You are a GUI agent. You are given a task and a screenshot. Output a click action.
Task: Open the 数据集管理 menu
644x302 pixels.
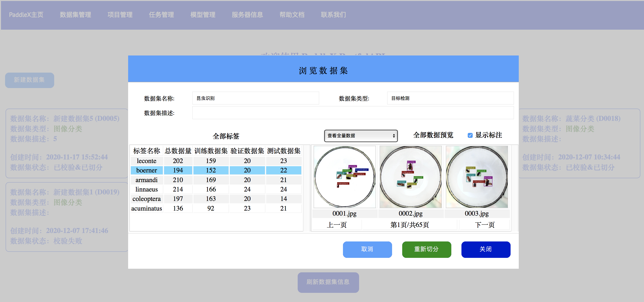click(x=75, y=15)
